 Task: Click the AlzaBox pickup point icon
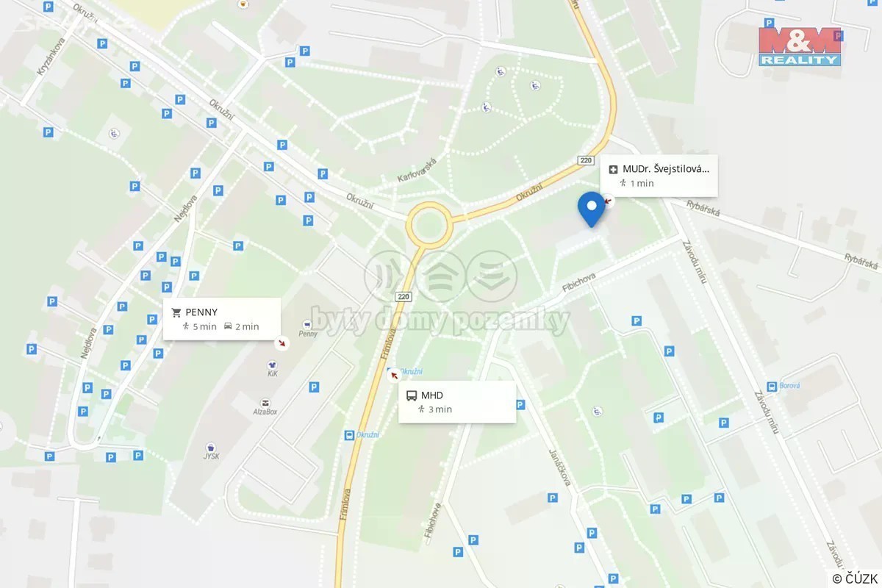coord(265,403)
